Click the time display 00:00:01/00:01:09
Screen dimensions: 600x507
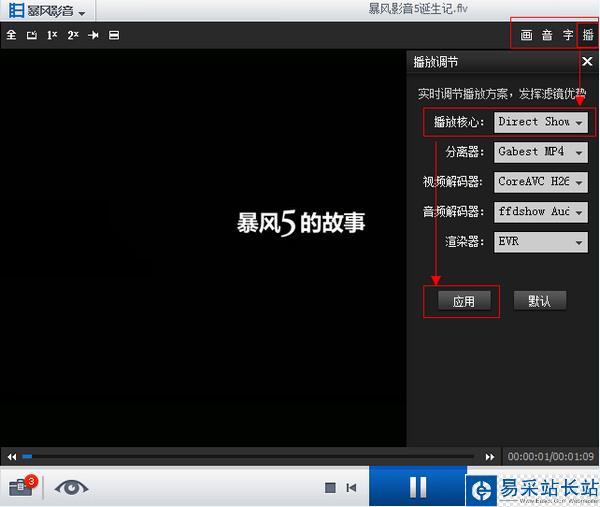click(551, 456)
